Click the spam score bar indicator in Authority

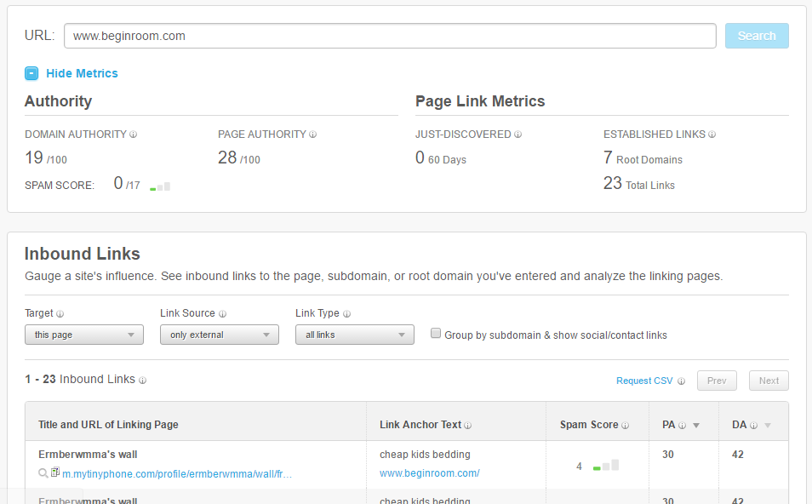pyautogui.click(x=160, y=186)
